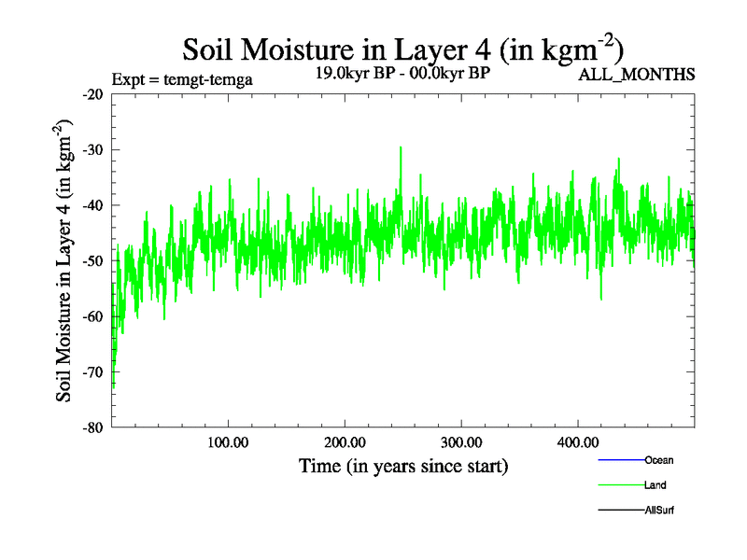Click the 100.00 x-axis tick label
This screenshot has height=560, width=747.
pyautogui.click(x=228, y=441)
